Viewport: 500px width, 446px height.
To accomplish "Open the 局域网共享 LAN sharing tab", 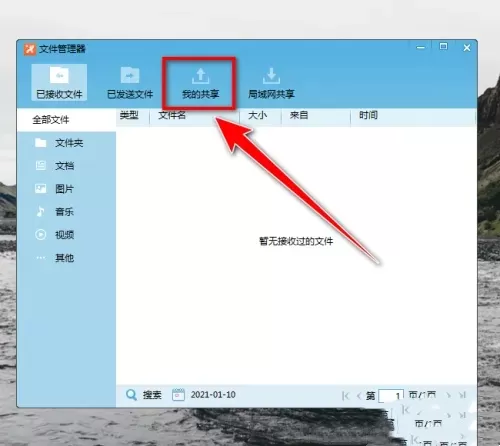I will click(271, 83).
